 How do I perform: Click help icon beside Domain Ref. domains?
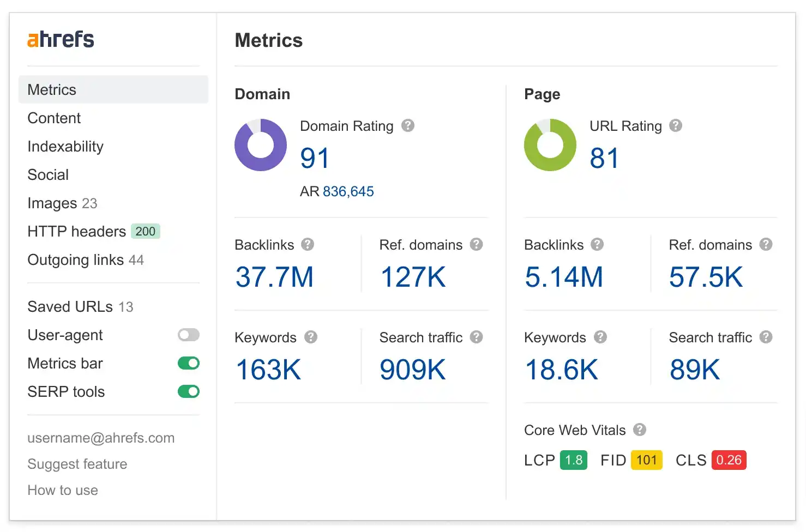pos(477,244)
